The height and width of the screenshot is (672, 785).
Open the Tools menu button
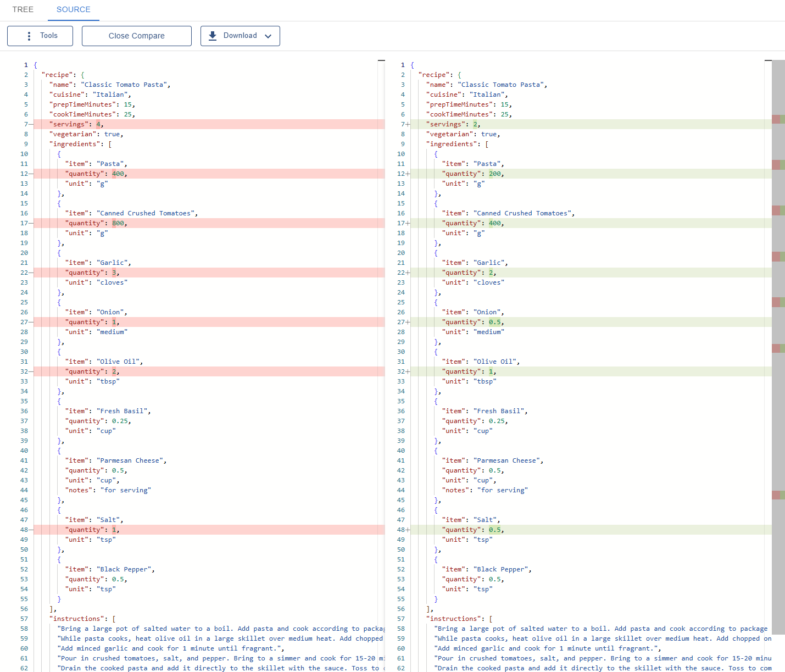coord(40,36)
